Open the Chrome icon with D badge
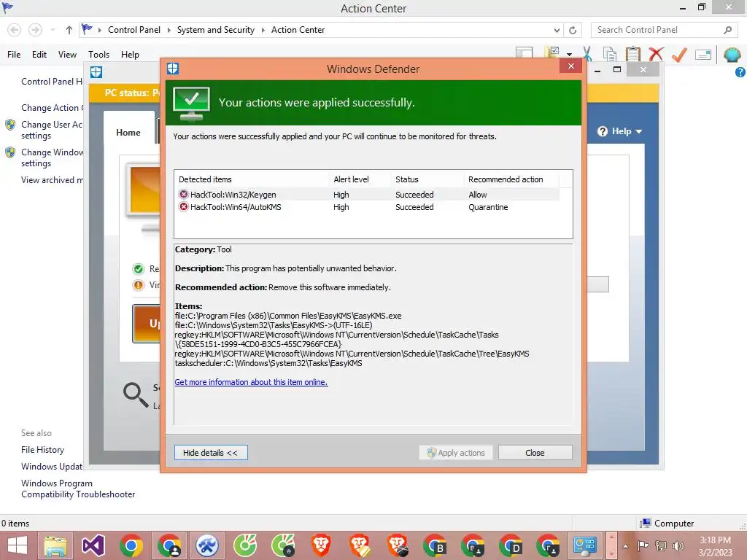The width and height of the screenshot is (747, 560). tap(511, 545)
